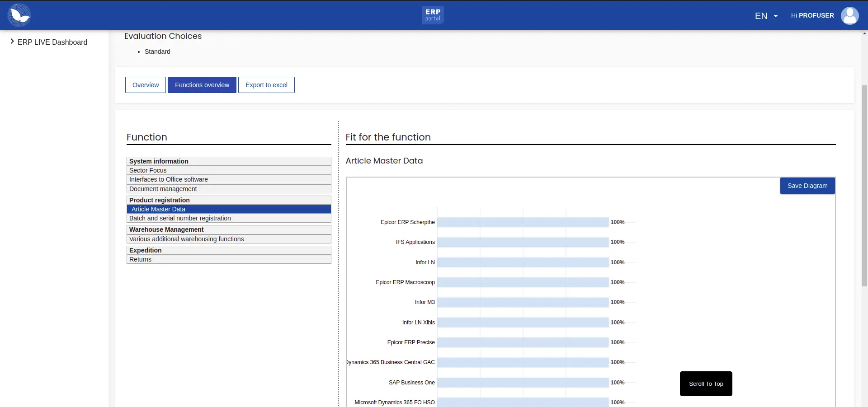Expand the ERP LIVE Dashboard chevron

pyautogui.click(x=12, y=42)
